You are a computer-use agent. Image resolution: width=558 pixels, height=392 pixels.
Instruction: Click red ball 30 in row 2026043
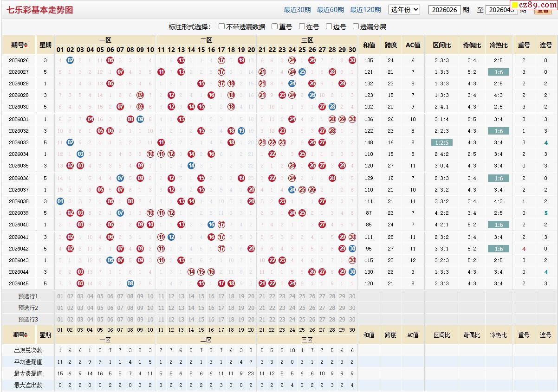[352, 260]
